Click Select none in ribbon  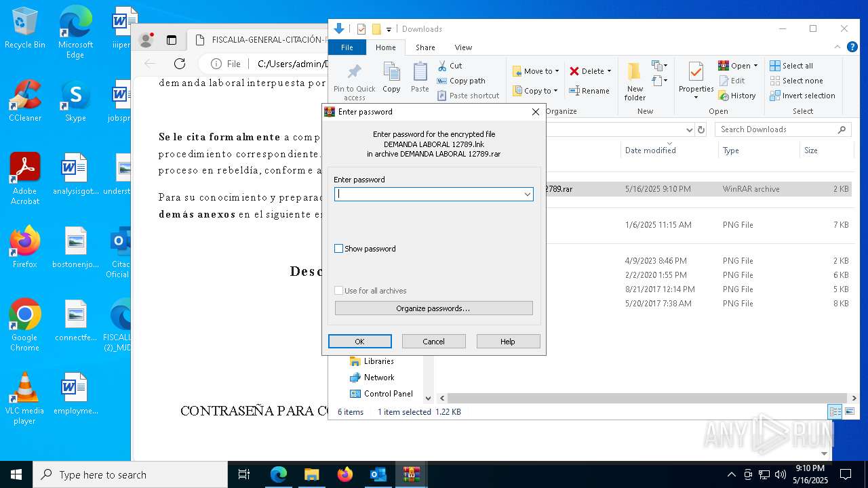(x=796, y=81)
